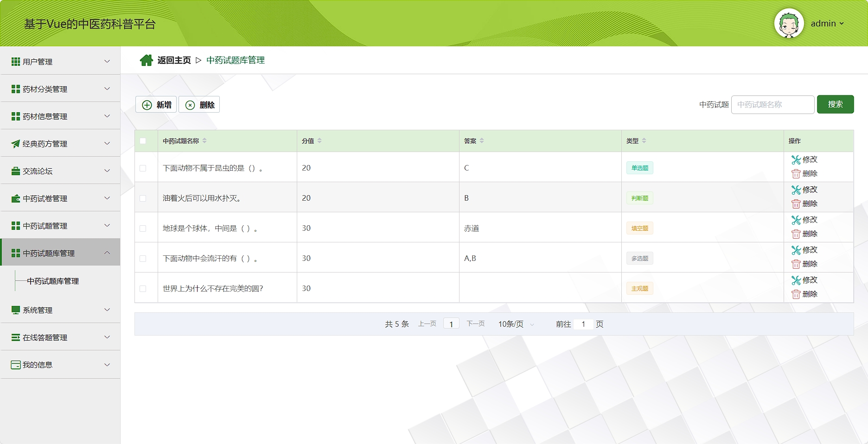
Task: Click the 药材分类管理 sidebar icon
Action: (x=16, y=89)
